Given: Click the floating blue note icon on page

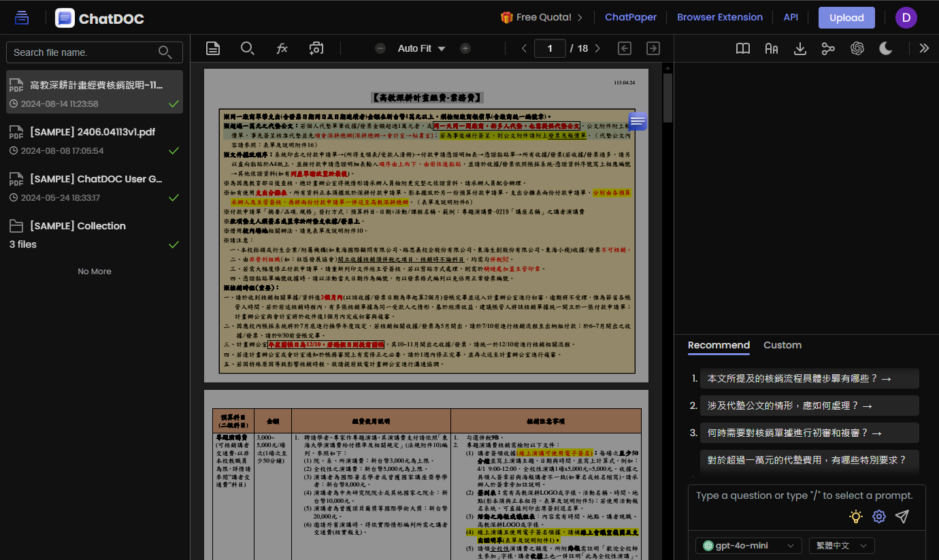Looking at the screenshot, I should coord(638,121).
